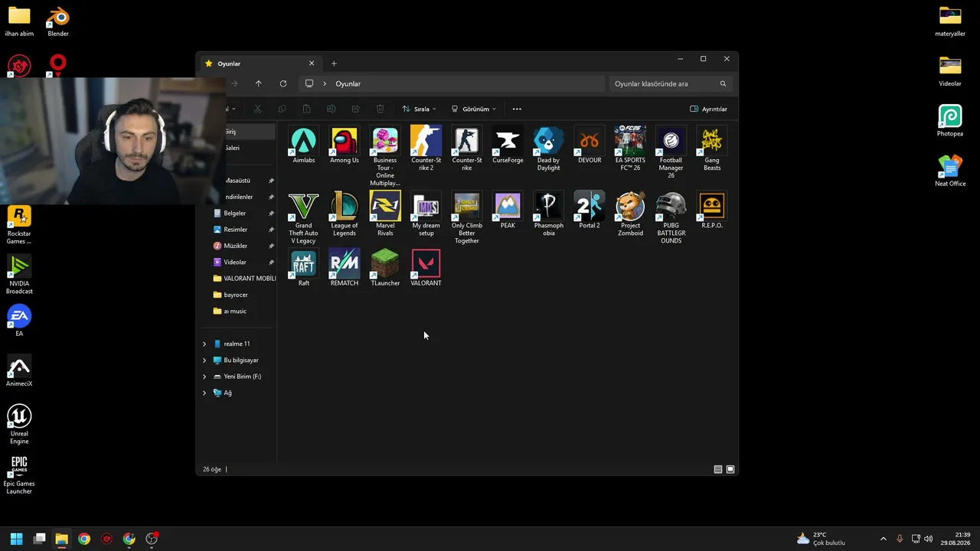Switch to details list view in status bar

[718, 469]
